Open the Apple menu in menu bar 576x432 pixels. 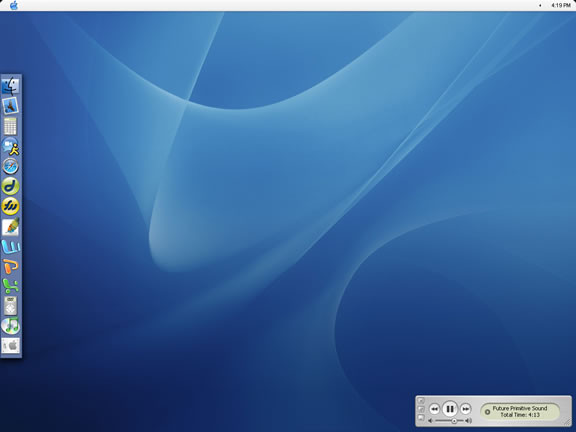[14, 5]
